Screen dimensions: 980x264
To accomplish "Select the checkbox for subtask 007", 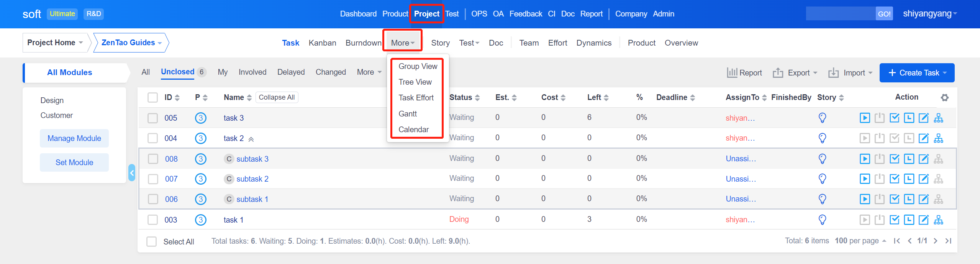I will pyautogui.click(x=153, y=179).
